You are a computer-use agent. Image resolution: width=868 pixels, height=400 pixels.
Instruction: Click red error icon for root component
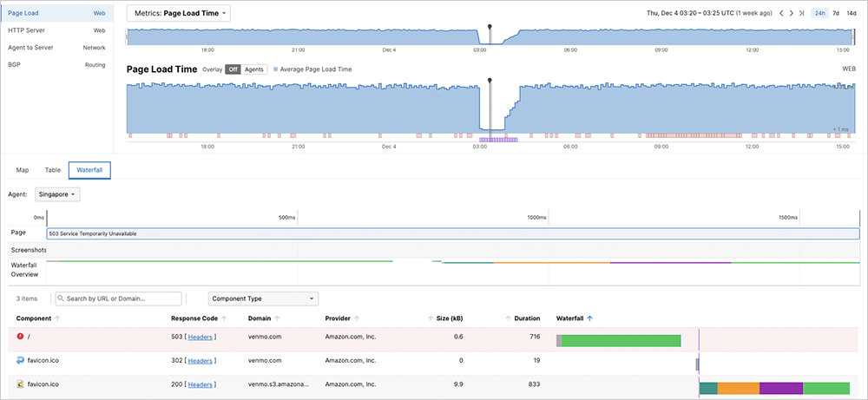[21, 336]
